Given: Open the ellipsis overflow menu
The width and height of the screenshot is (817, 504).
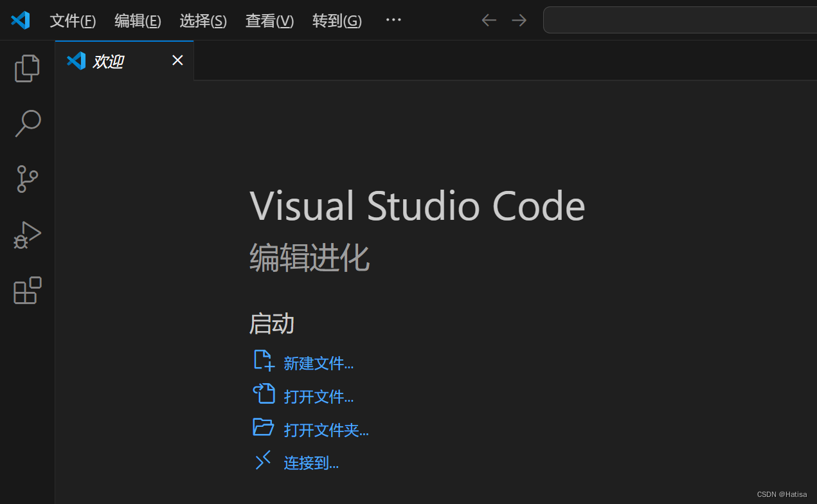Looking at the screenshot, I should tap(393, 20).
